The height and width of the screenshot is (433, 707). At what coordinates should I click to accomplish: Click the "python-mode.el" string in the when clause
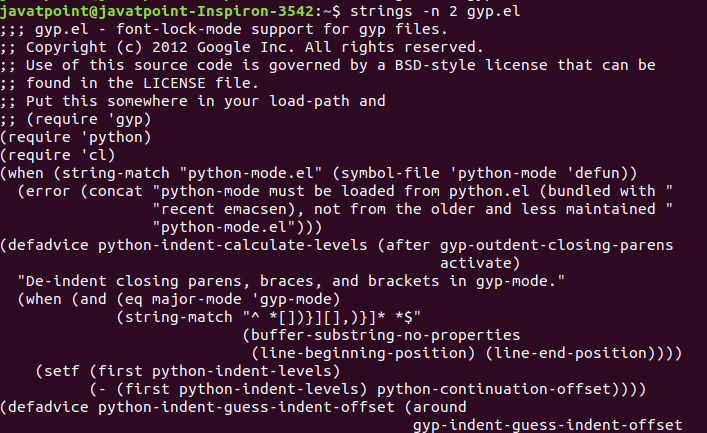[255, 173]
